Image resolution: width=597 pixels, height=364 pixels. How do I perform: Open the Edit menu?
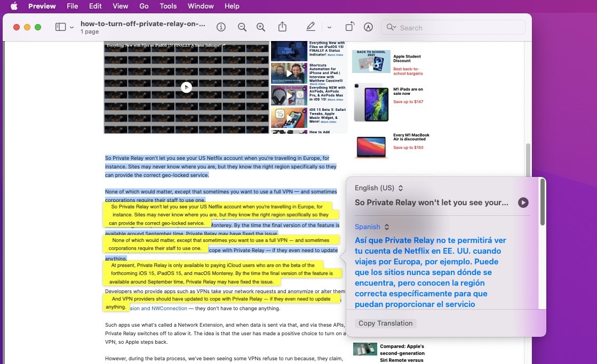click(95, 6)
